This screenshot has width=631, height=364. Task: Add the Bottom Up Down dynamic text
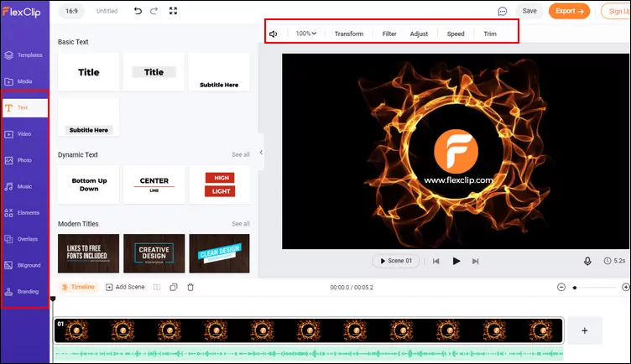(x=89, y=185)
